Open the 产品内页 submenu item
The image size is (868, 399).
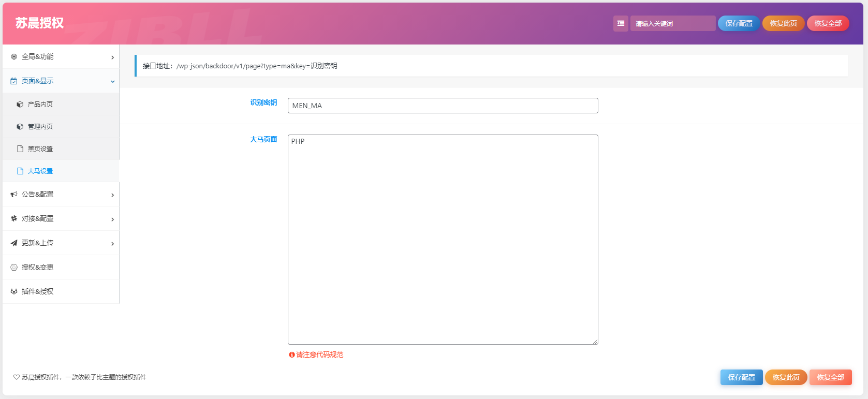61,105
